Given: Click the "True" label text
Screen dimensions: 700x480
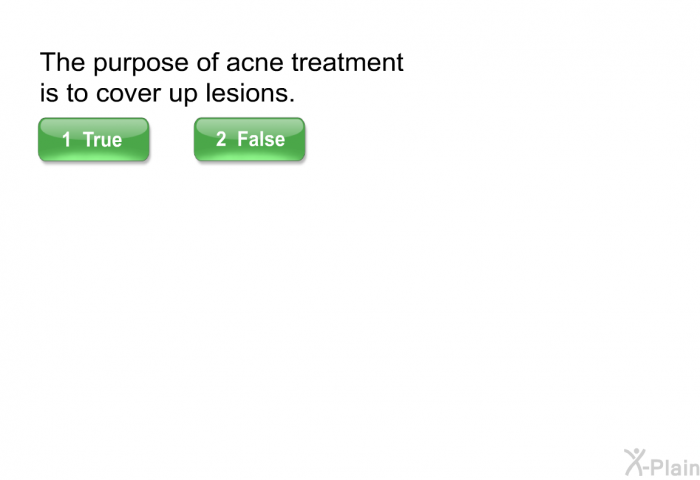Looking at the screenshot, I should [x=102, y=139].
